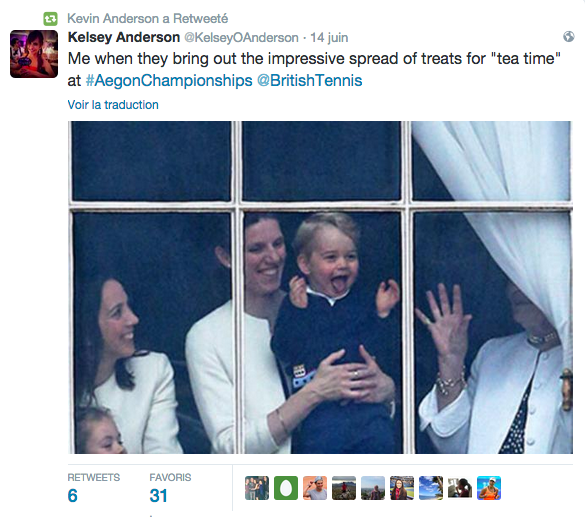This screenshot has width=585, height=521.
Task: Open the group photo avatar among favoriters
Action: coord(257,488)
